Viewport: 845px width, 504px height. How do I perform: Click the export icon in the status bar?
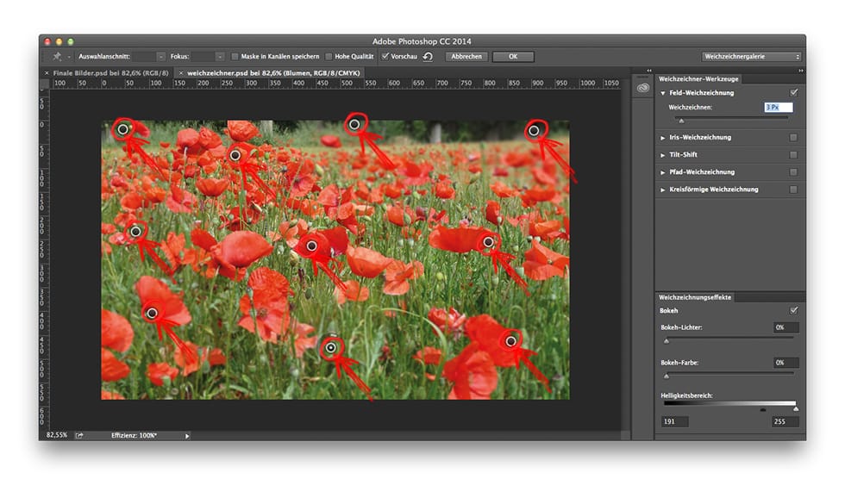click(79, 435)
